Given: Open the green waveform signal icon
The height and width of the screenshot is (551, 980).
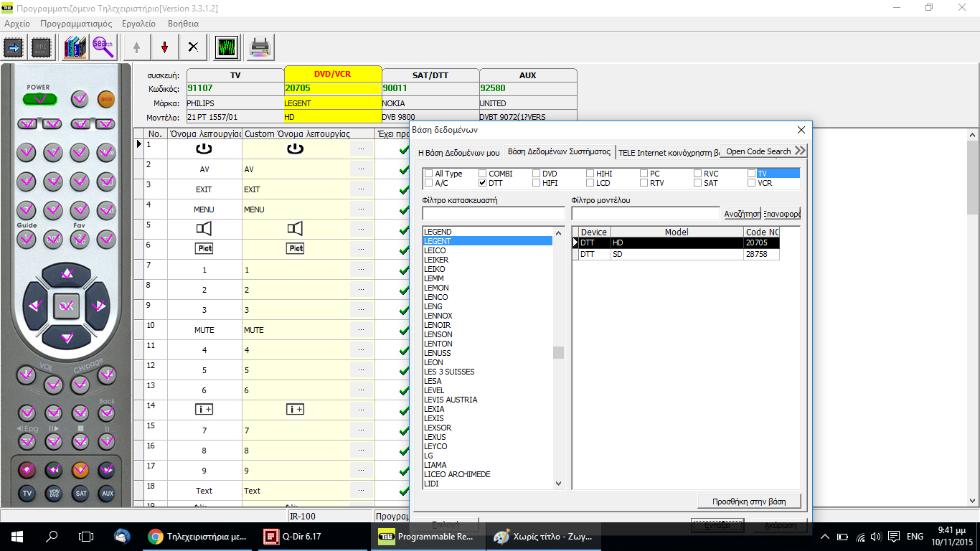Looking at the screenshot, I should point(227,47).
